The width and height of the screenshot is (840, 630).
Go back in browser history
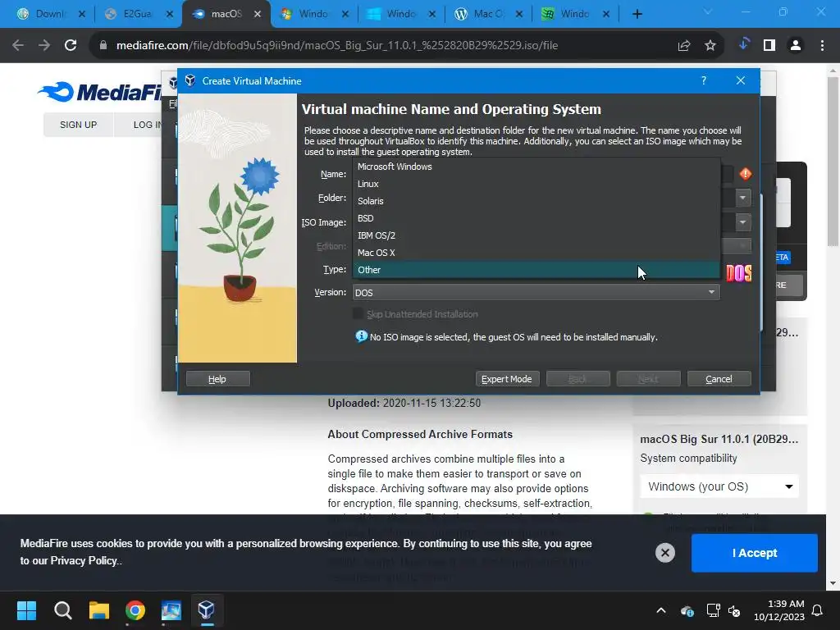coord(18,46)
